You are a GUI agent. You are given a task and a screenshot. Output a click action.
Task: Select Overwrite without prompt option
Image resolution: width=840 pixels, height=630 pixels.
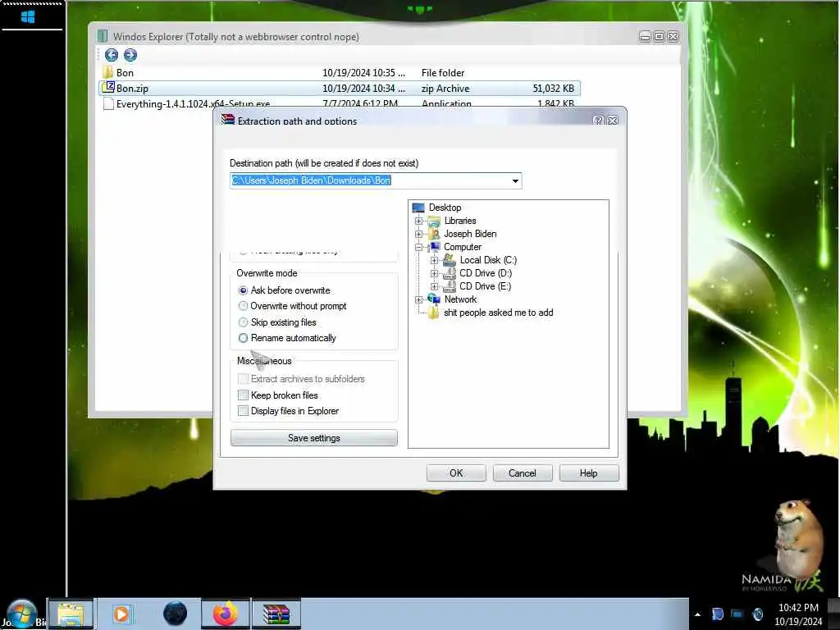(x=293, y=306)
